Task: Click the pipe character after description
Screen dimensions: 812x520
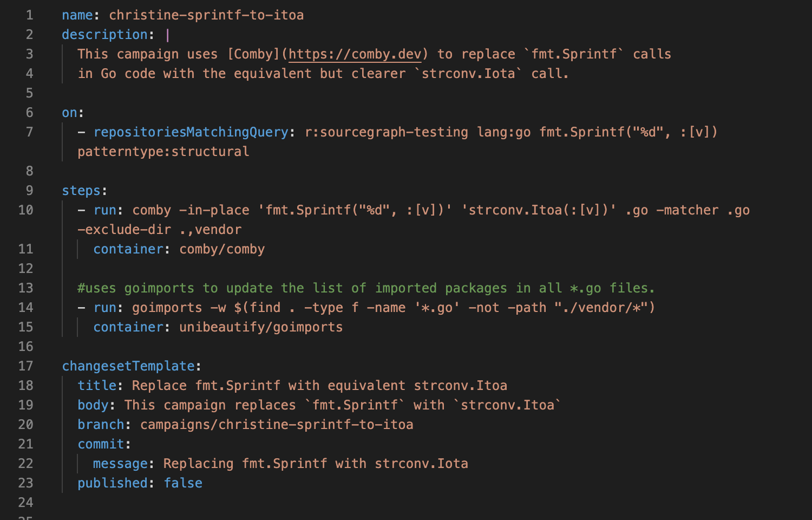Action: click(167, 35)
